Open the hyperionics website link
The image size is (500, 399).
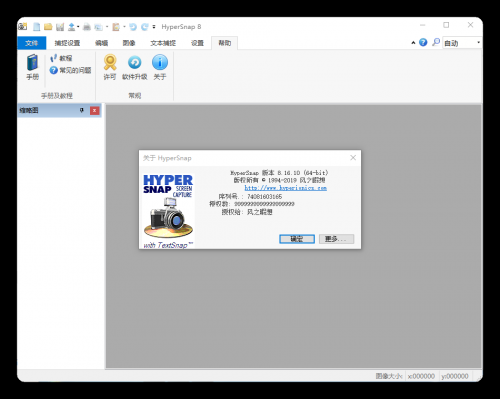click(x=286, y=188)
